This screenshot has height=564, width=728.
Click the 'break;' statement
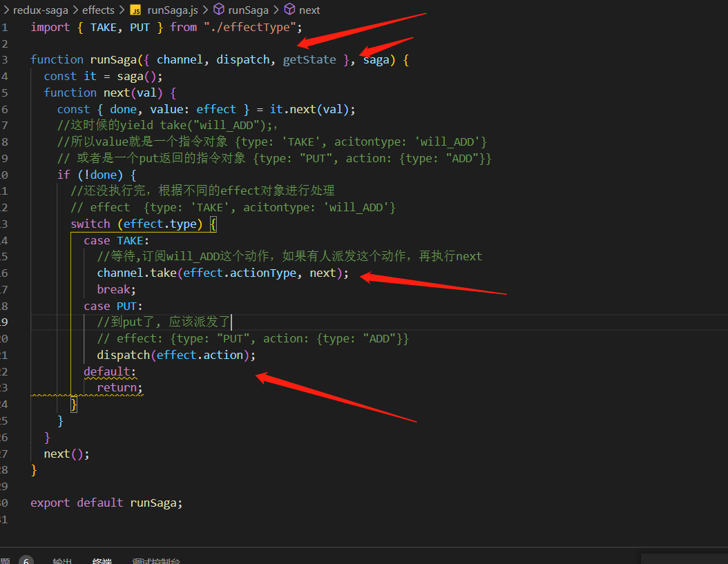pyautogui.click(x=116, y=290)
